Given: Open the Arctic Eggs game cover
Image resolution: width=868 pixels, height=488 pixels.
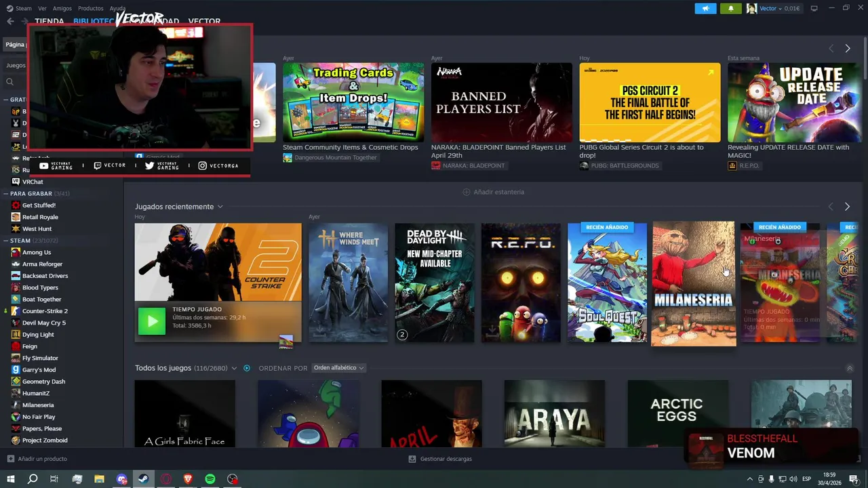Looking at the screenshot, I should click(678, 413).
